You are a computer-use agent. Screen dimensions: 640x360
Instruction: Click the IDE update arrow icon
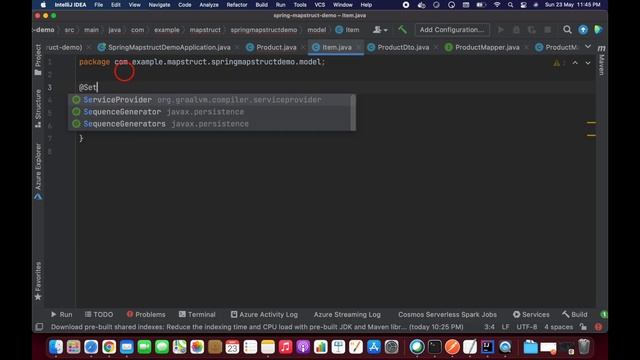point(583,30)
